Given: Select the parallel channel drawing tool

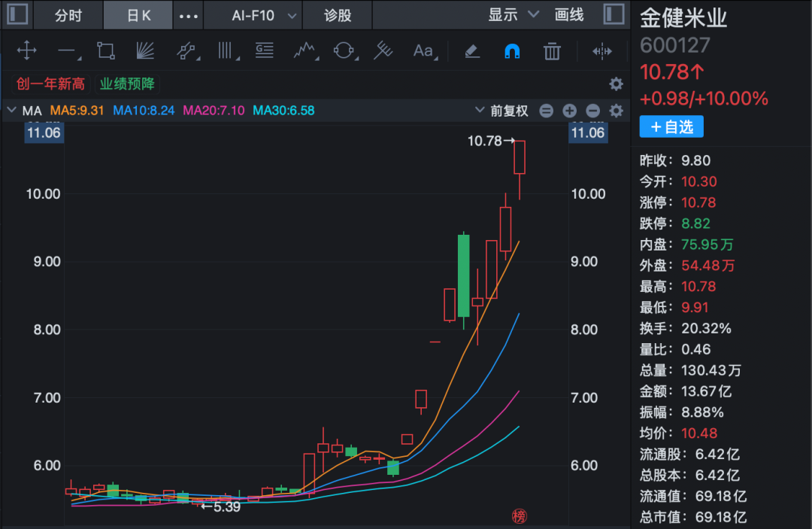Looking at the screenshot, I should (187, 51).
